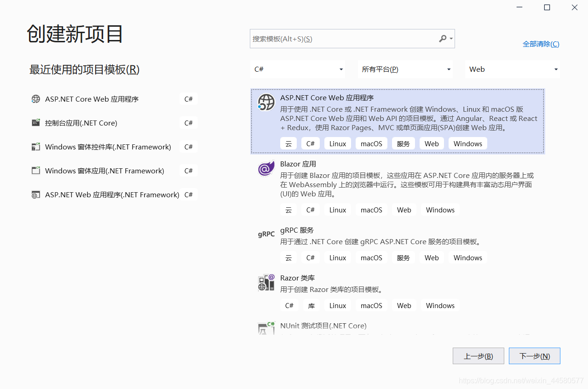The width and height of the screenshot is (588, 389).
Task: Select the Razor 类库 template title
Action: (x=297, y=278)
